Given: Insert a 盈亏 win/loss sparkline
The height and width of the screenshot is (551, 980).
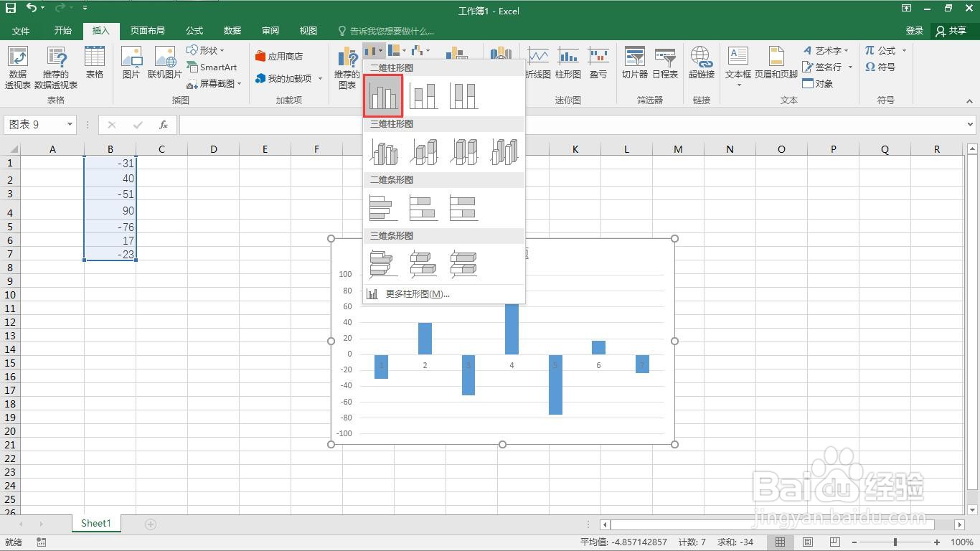Looking at the screenshot, I should [x=598, y=62].
